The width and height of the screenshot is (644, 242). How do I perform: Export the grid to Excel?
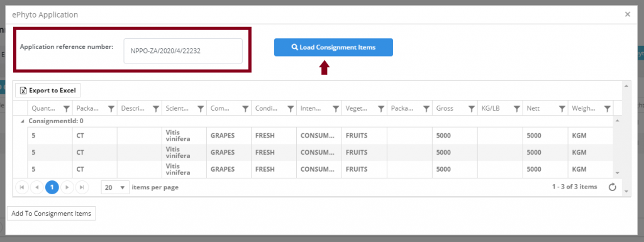pos(48,91)
